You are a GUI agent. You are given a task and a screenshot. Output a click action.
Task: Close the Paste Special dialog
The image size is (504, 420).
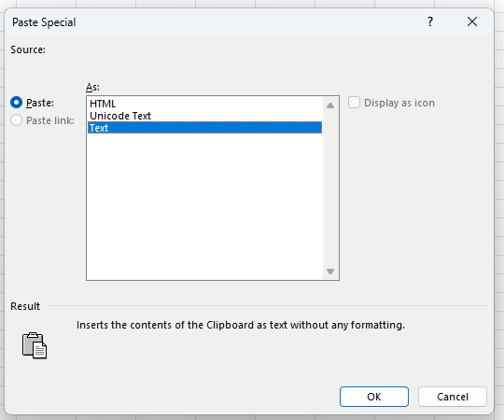coord(472,21)
